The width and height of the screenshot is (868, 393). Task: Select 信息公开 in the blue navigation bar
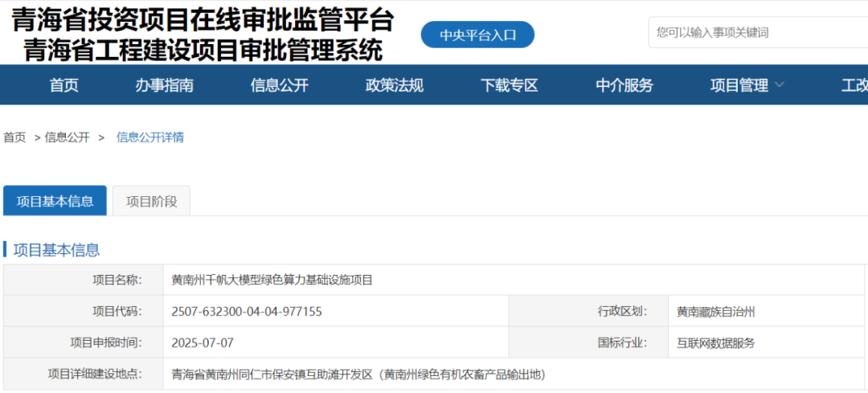(279, 85)
